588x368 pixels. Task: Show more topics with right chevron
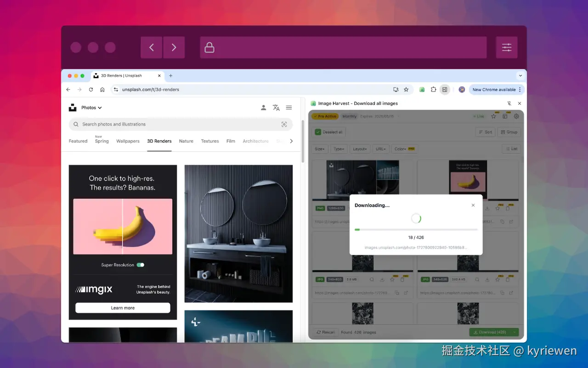(291, 141)
